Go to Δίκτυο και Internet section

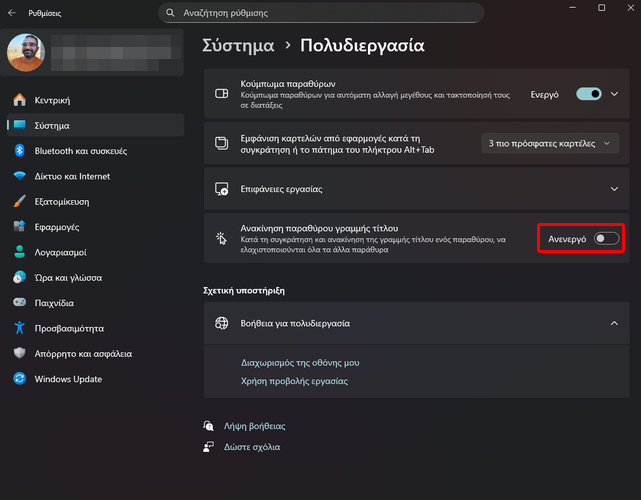coord(72,176)
